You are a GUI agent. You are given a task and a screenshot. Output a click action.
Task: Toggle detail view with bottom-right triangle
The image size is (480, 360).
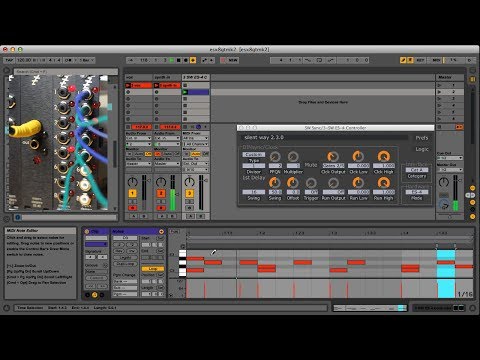472,308
